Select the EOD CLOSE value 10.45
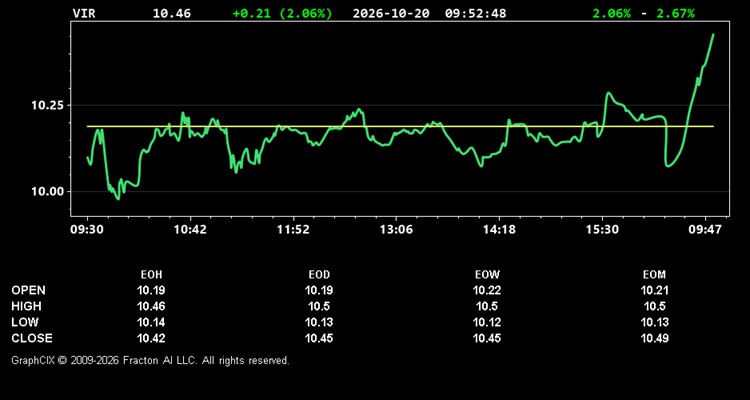750x400 pixels. (x=319, y=338)
